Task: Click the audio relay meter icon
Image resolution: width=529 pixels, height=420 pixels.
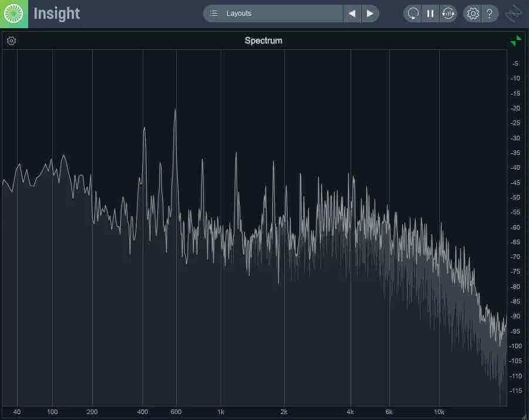Action: pos(449,14)
